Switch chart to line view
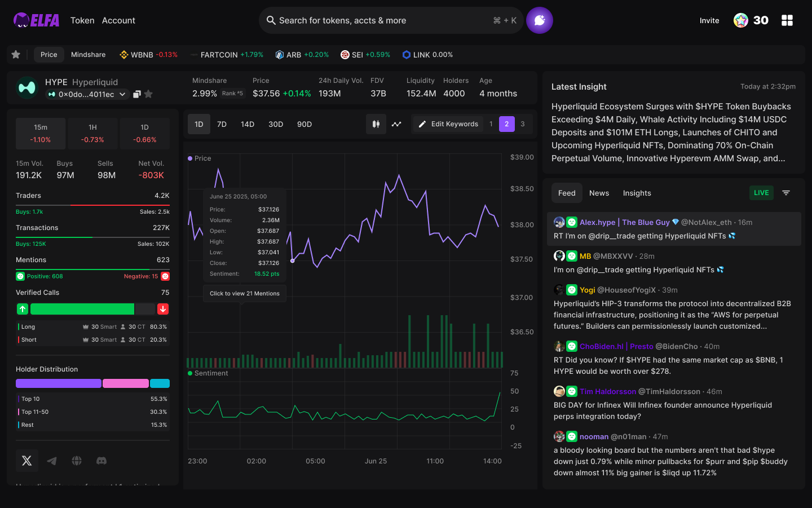This screenshot has height=508, width=812. tap(396, 124)
